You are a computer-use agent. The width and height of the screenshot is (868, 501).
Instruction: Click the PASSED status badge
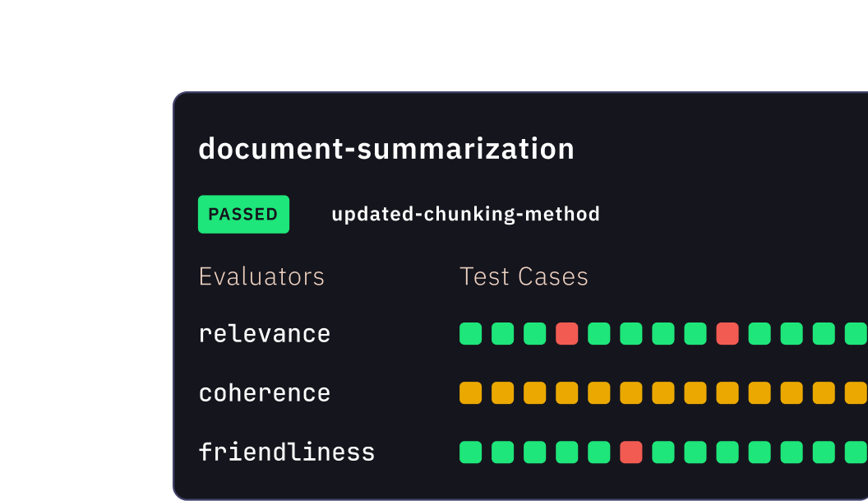coord(243,214)
